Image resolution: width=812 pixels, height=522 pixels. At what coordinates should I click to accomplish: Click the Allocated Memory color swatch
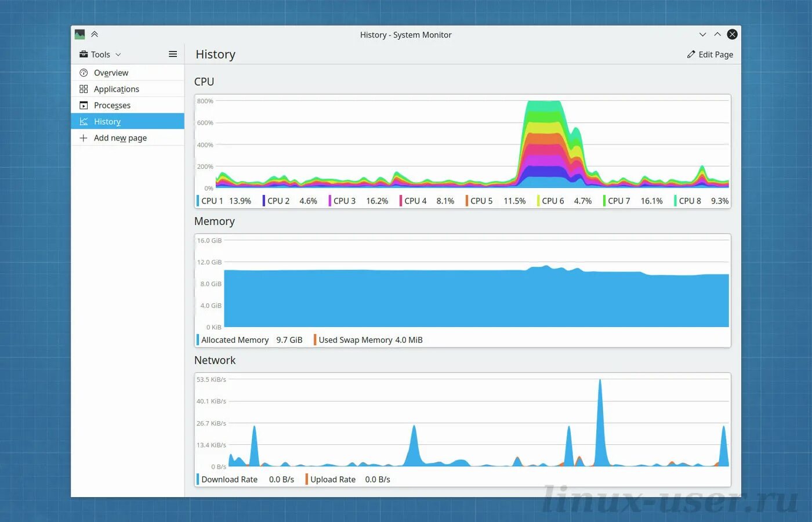pos(198,340)
